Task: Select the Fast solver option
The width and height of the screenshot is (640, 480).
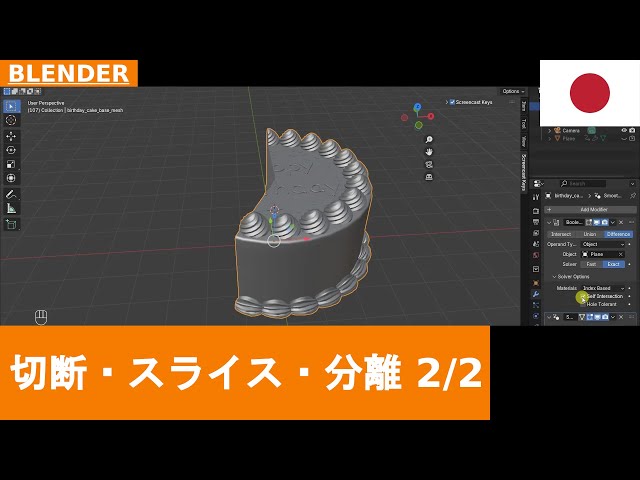Action: point(591,264)
